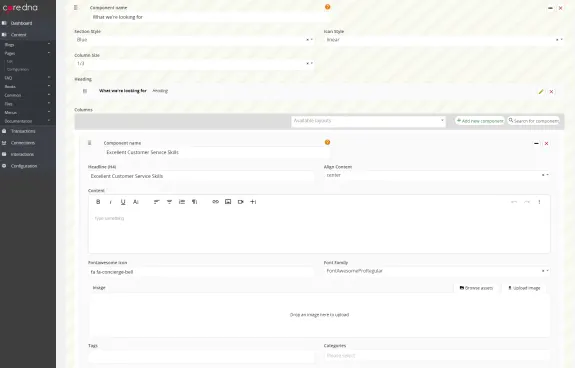Click pencil icon to edit the heading
This screenshot has width=575, height=368.
coord(541,92)
